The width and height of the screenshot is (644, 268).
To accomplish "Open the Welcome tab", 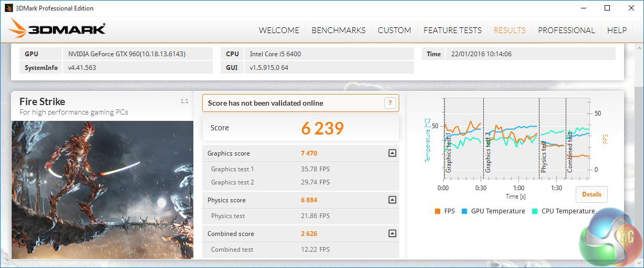I will click(279, 30).
